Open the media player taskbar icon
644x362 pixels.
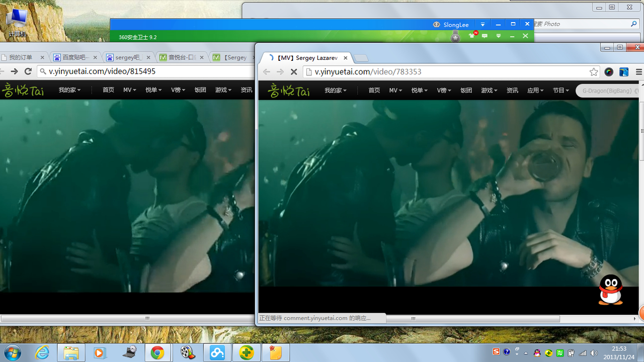point(100,353)
